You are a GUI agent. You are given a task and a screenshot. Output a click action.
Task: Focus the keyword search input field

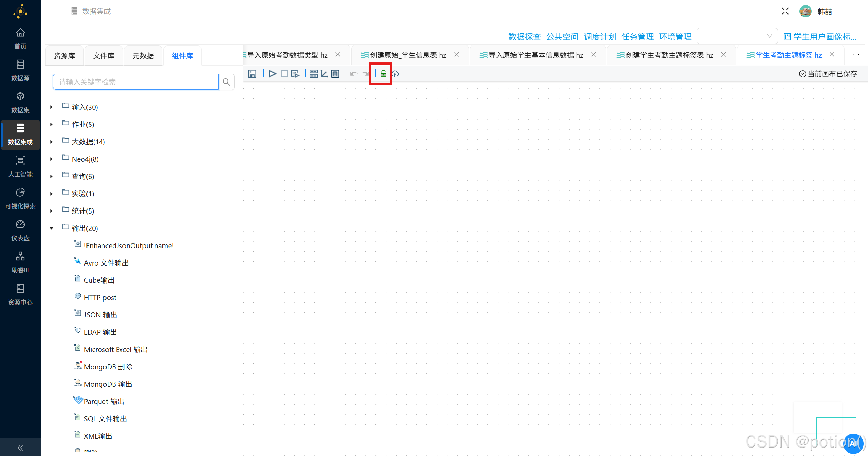(136, 82)
